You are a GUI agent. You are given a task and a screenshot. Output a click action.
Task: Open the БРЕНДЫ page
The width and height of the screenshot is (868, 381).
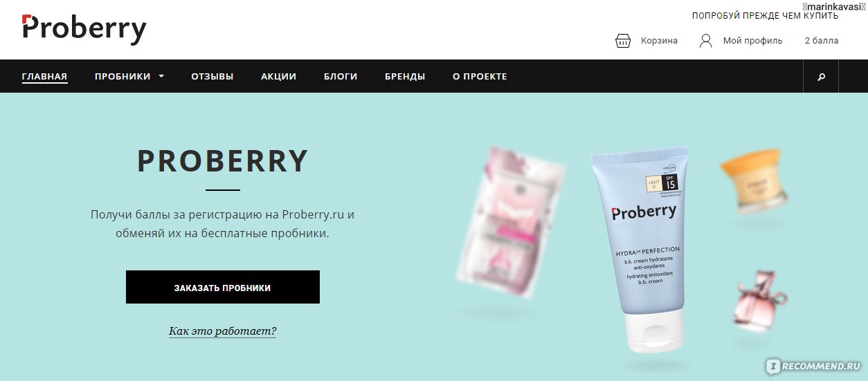[405, 77]
